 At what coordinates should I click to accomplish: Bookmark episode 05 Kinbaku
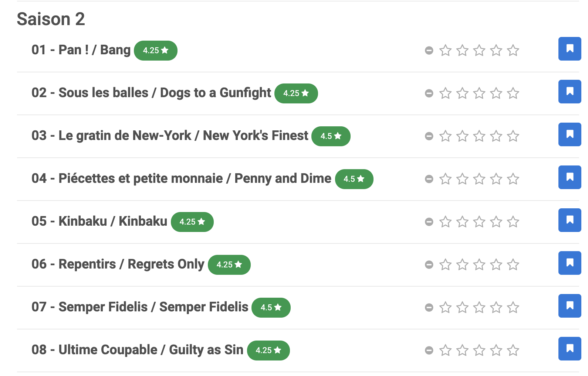click(x=570, y=220)
